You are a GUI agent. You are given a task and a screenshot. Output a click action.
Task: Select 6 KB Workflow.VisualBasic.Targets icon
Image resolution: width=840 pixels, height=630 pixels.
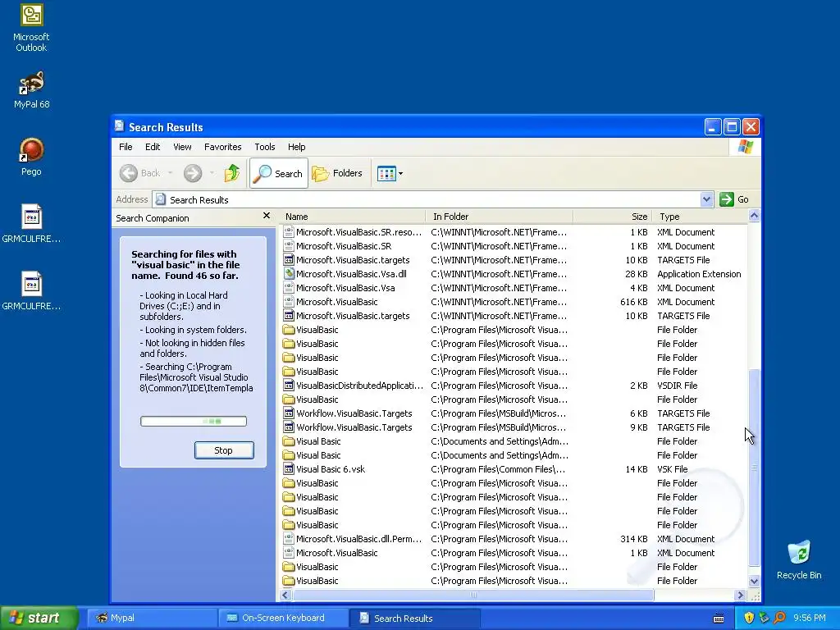(x=289, y=413)
